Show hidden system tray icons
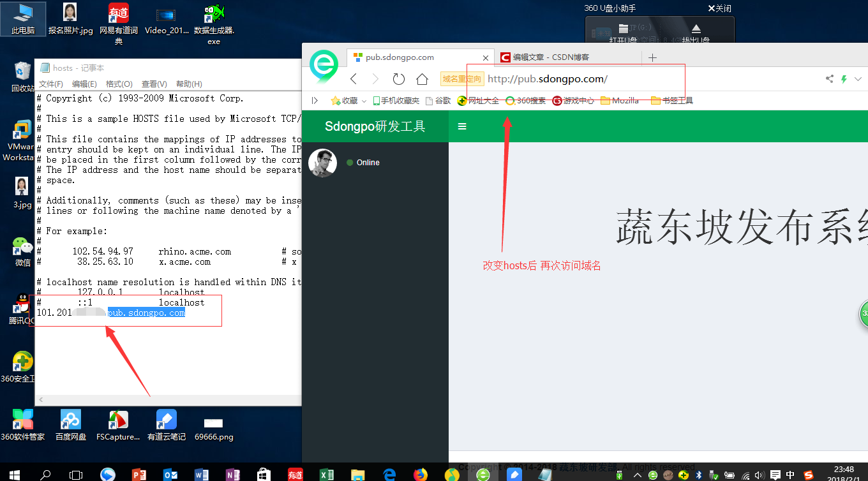 tap(637, 475)
